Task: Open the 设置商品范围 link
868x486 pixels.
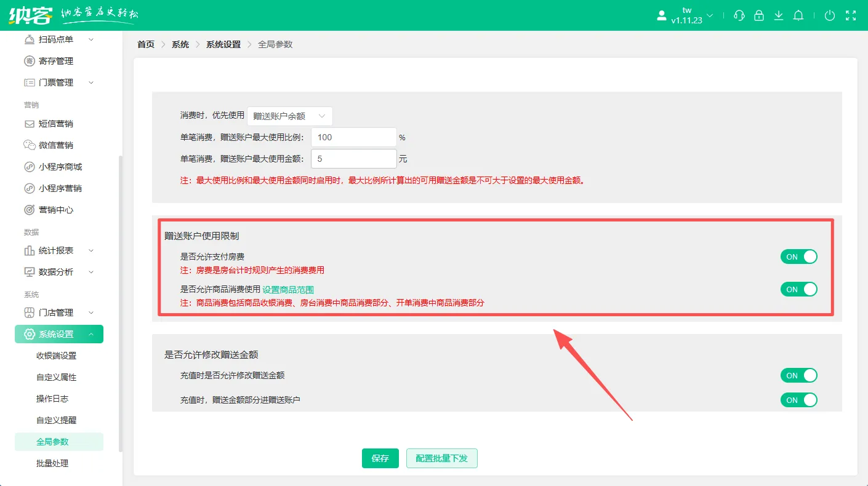Action: (x=288, y=289)
